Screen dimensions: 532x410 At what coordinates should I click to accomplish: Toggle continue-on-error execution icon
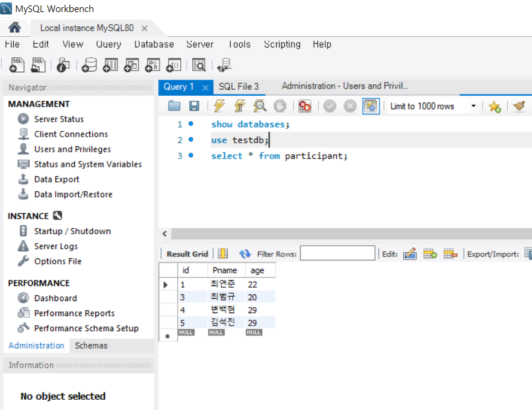click(305, 106)
